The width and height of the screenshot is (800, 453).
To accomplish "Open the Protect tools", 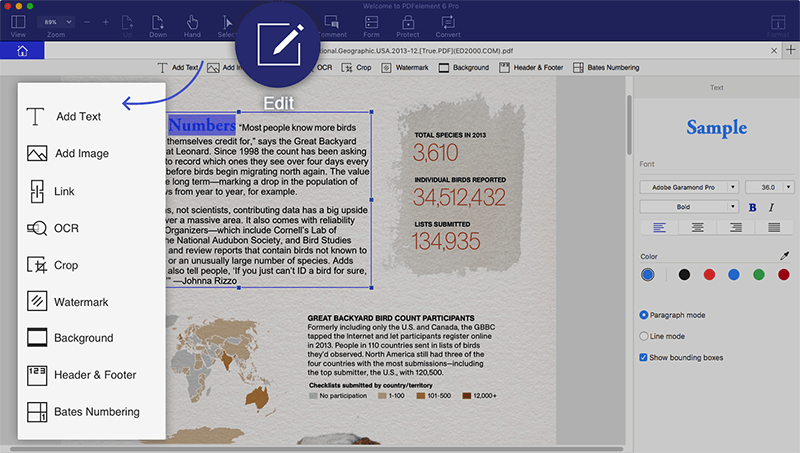I will click(408, 26).
